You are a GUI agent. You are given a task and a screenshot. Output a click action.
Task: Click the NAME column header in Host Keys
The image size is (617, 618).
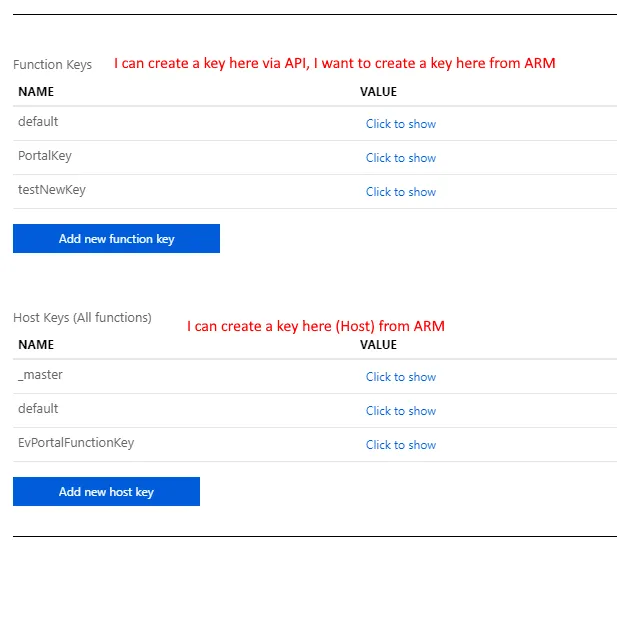click(x=36, y=344)
